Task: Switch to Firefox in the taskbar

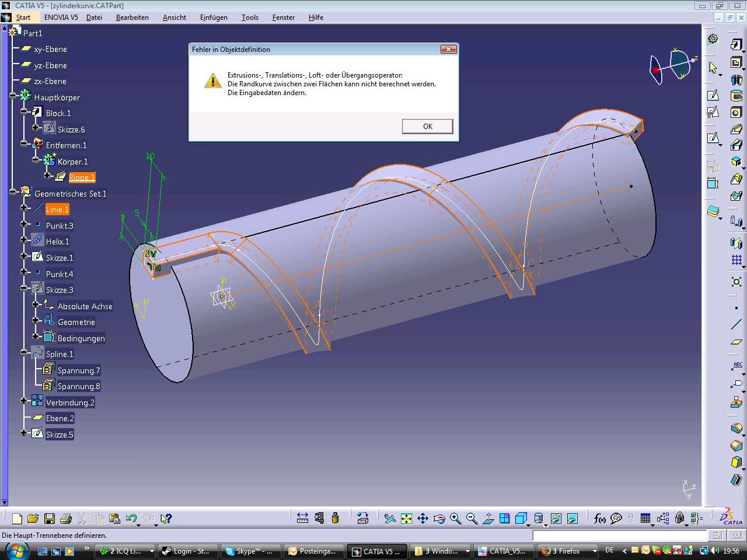Action: pyautogui.click(x=568, y=551)
